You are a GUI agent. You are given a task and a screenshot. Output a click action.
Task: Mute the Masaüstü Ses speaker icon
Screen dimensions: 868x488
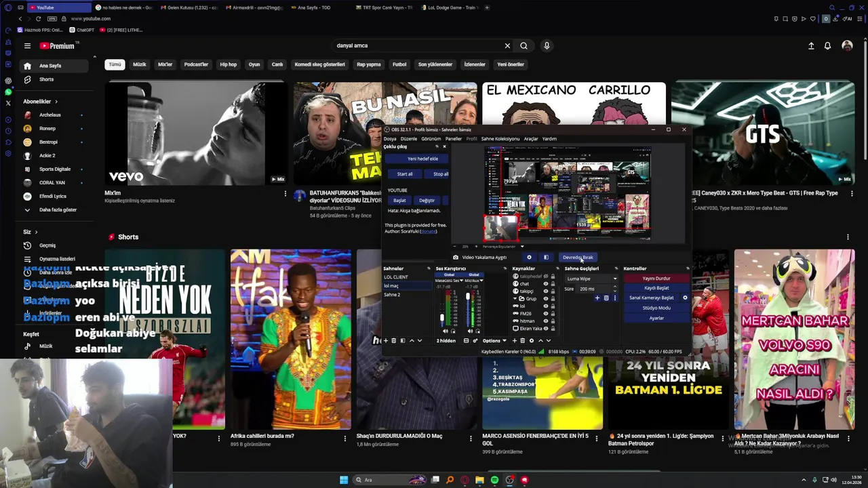pyautogui.click(x=445, y=331)
